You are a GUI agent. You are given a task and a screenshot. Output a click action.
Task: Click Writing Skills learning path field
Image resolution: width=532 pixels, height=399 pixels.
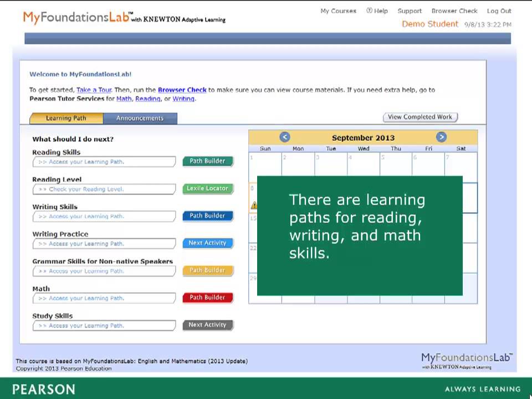pos(104,217)
